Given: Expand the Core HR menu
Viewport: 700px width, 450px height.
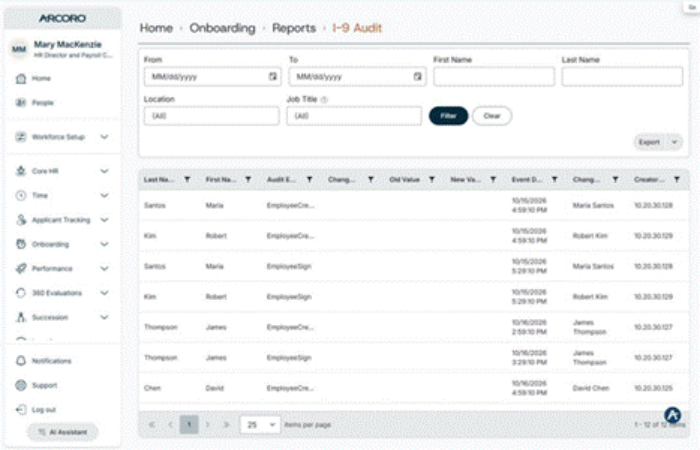Looking at the screenshot, I should tap(104, 171).
